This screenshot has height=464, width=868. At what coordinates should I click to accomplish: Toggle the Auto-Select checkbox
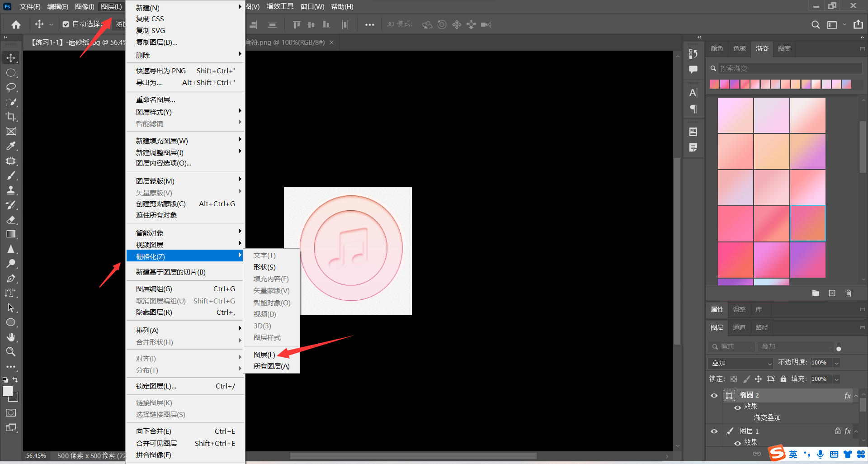[66, 24]
